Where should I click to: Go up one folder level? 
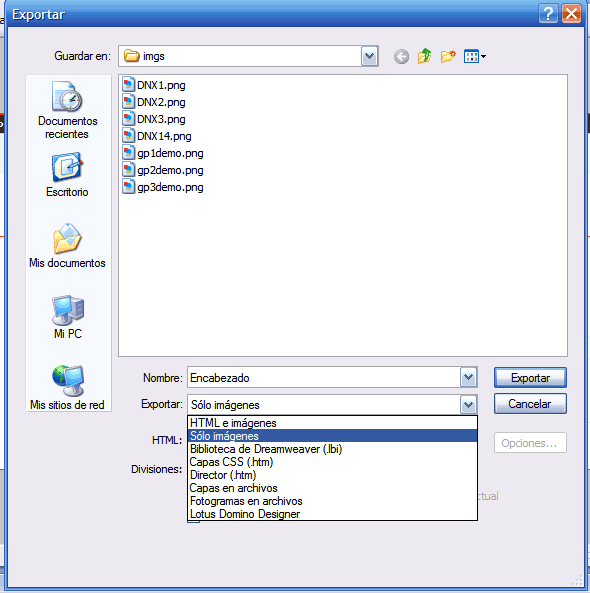click(x=424, y=56)
